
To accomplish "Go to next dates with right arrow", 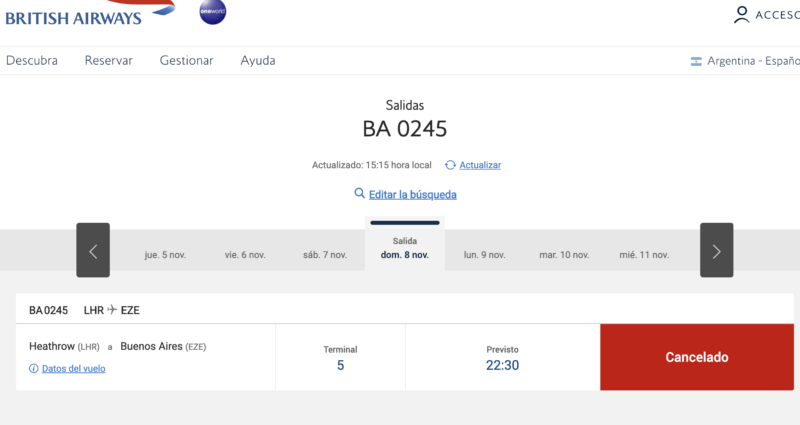I will point(716,250).
